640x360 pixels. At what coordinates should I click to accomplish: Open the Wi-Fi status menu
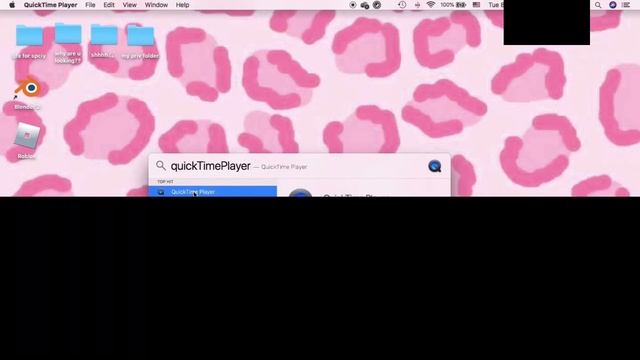[x=431, y=5]
